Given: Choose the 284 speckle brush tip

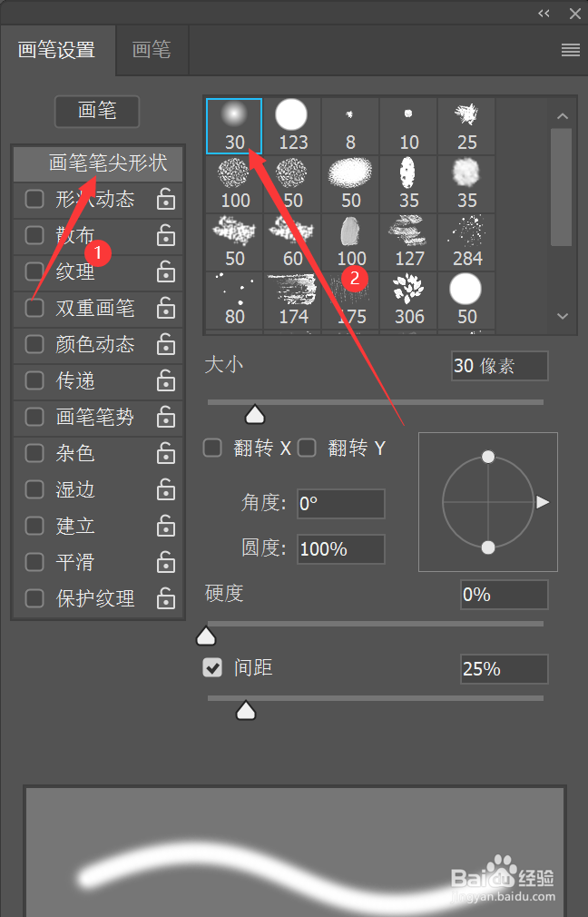Looking at the screenshot, I should click(x=467, y=242).
